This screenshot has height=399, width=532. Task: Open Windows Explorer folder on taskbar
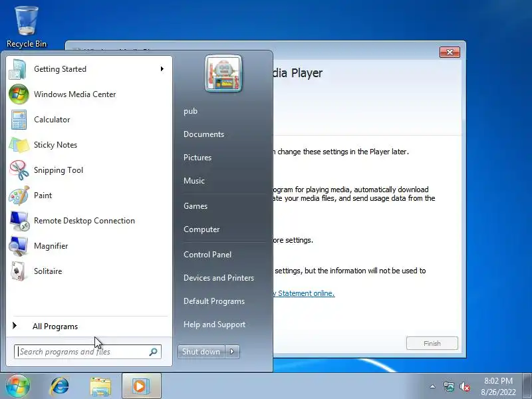pos(100,386)
